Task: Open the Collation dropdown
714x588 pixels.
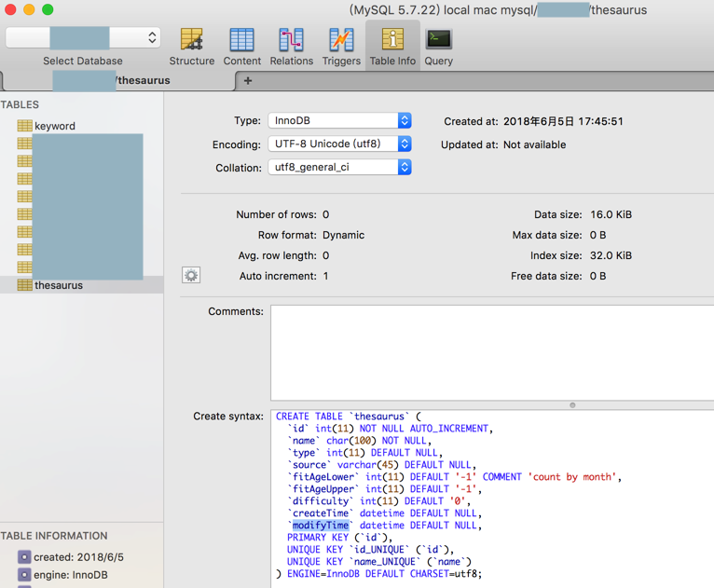Action: tap(339, 167)
